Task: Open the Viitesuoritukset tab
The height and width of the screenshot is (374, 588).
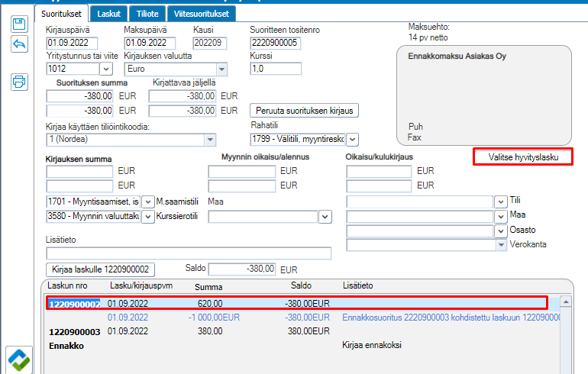Action: (202, 14)
